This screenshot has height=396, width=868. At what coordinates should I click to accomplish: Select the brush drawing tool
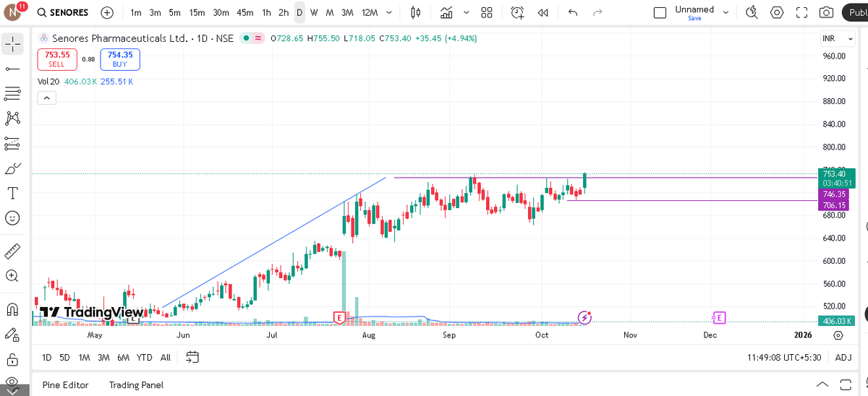point(12,168)
